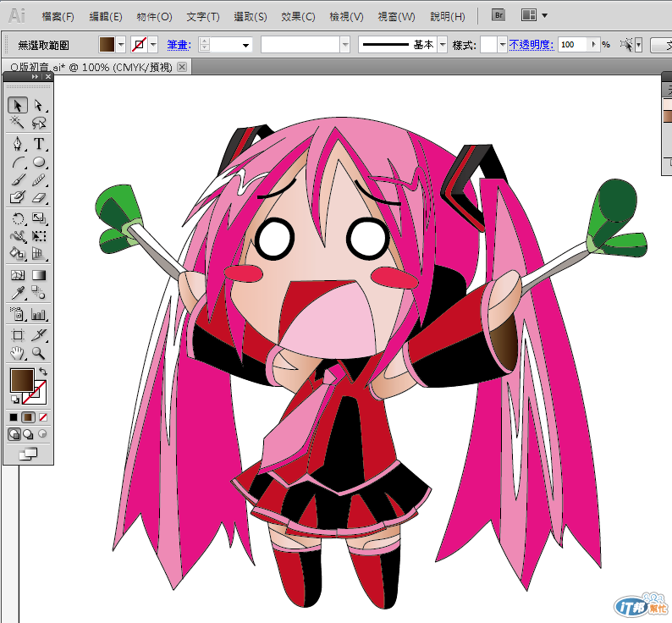Screen dimensions: 672x623
Task: Choose the Free Transform tool
Action: click(x=39, y=236)
